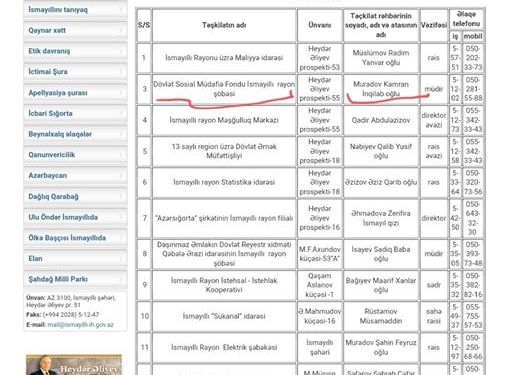
Task: Go to the İctimai Şura page
Action: tap(75, 72)
